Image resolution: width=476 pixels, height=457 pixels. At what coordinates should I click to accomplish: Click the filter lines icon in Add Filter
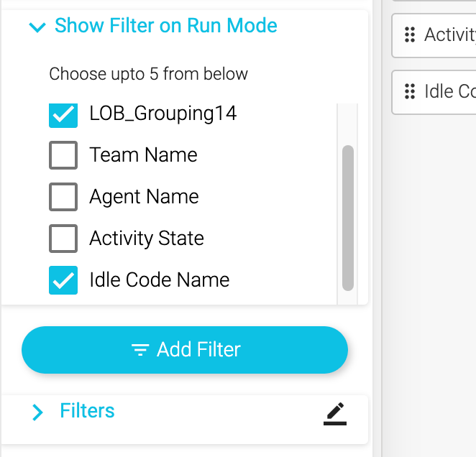(x=139, y=350)
